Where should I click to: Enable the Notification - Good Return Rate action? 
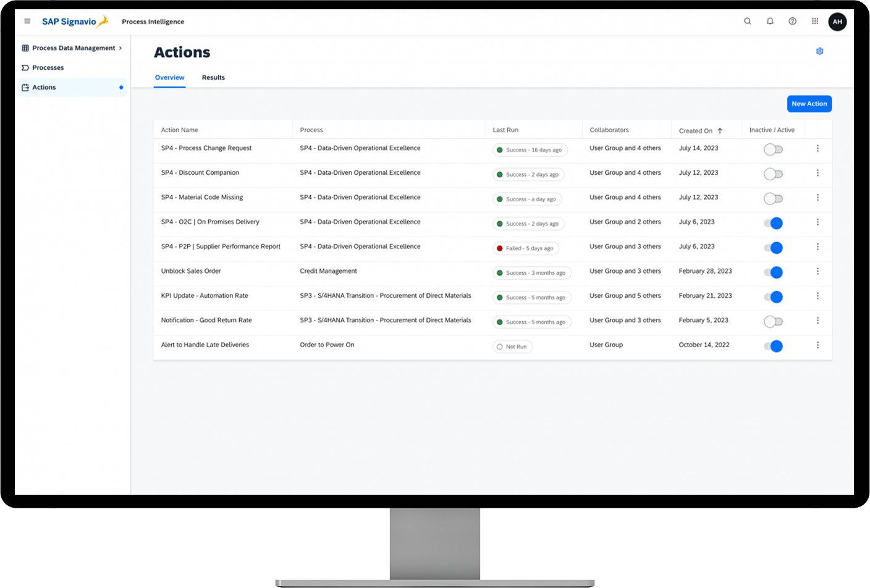(x=773, y=322)
